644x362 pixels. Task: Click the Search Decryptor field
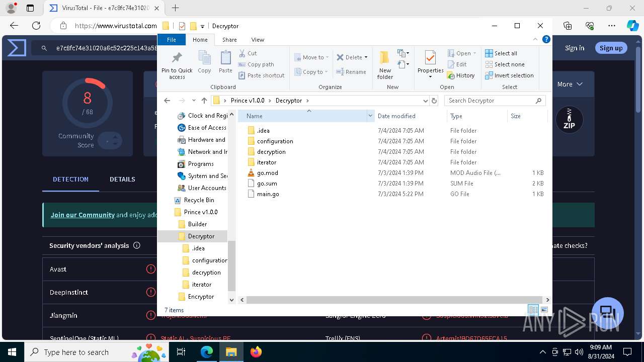pos(495,101)
